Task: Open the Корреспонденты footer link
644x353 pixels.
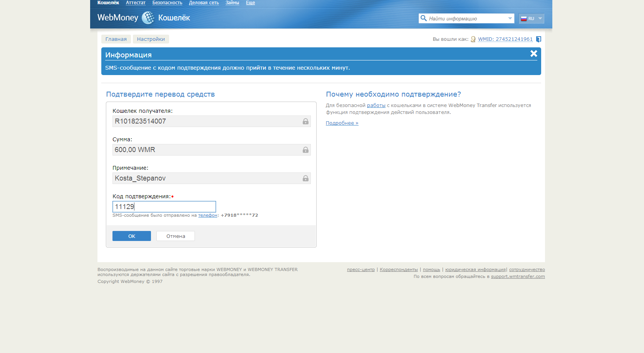Action: 399,269
